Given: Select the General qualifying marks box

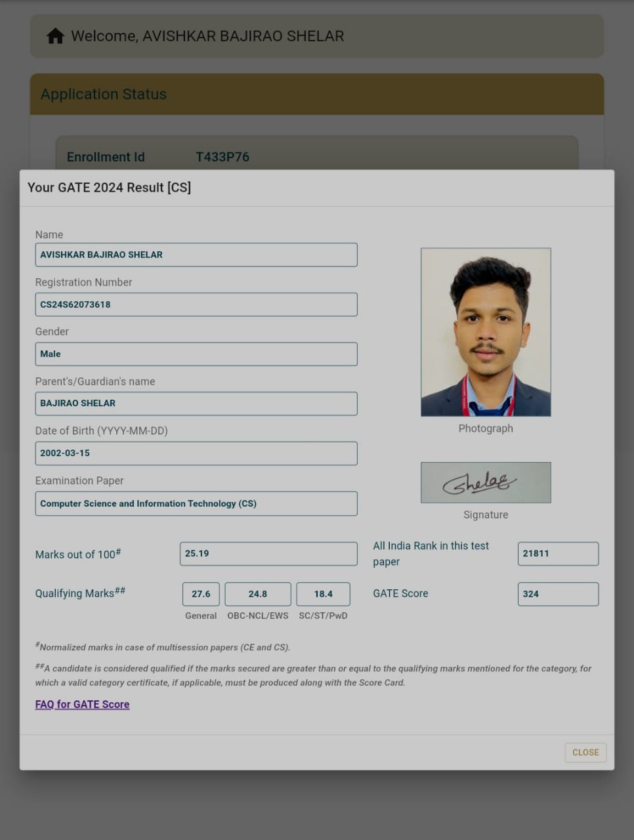Looking at the screenshot, I should click(x=201, y=594).
